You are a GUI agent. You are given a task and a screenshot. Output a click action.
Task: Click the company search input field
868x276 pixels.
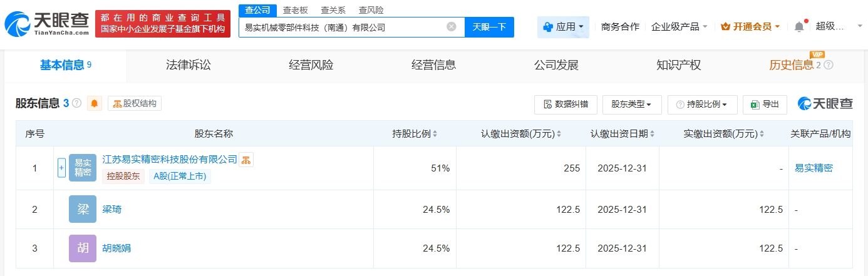tap(341, 27)
